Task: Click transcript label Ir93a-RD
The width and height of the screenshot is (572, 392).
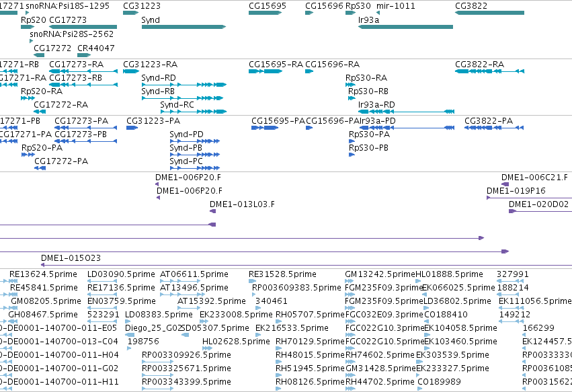Action: coord(376,105)
